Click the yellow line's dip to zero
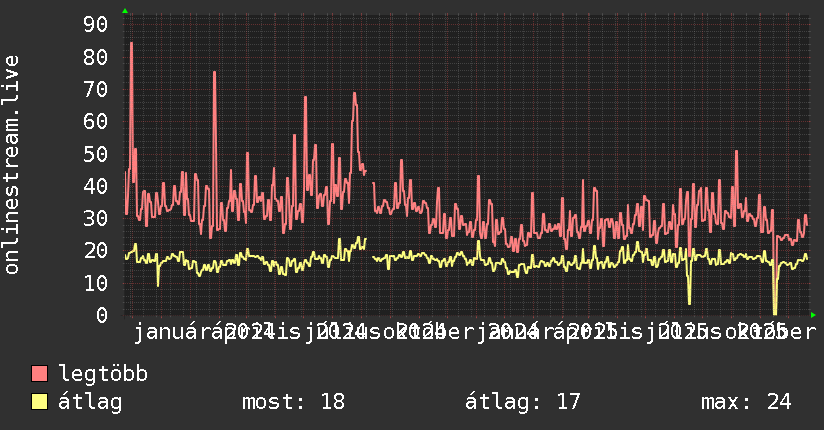 (x=775, y=313)
